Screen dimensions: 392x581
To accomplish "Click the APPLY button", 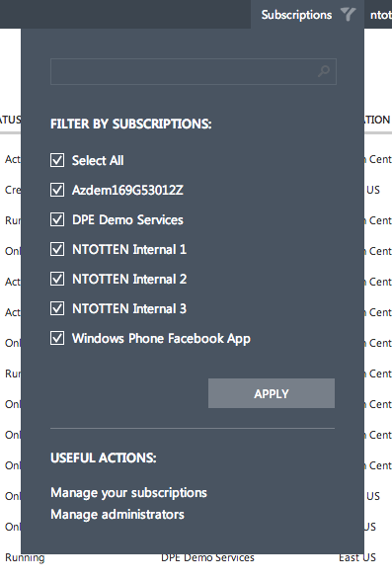I will coord(272,393).
